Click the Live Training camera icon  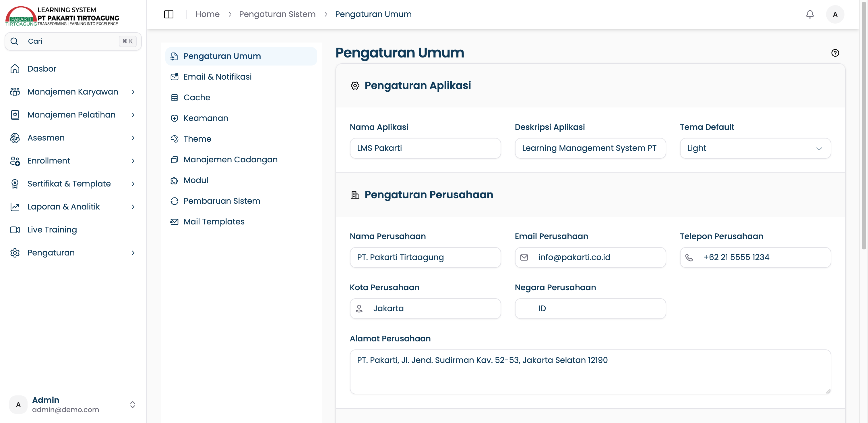(x=15, y=230)
